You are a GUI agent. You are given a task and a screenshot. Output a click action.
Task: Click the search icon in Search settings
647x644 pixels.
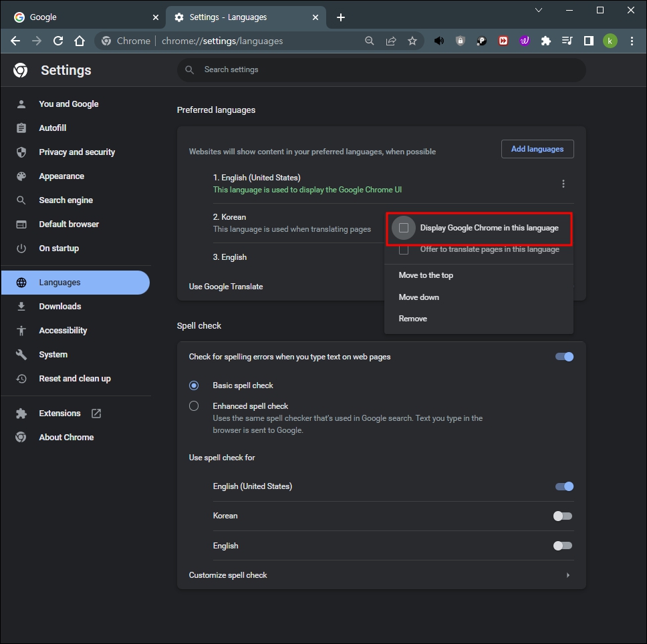tap(189, 69)
